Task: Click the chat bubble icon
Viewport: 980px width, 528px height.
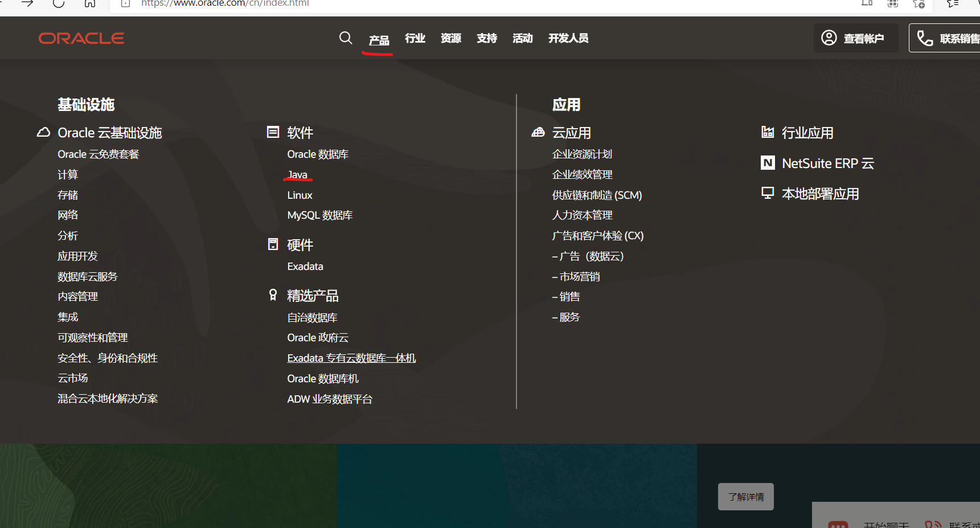Action: pyautogui.click(x=838, y=524)
